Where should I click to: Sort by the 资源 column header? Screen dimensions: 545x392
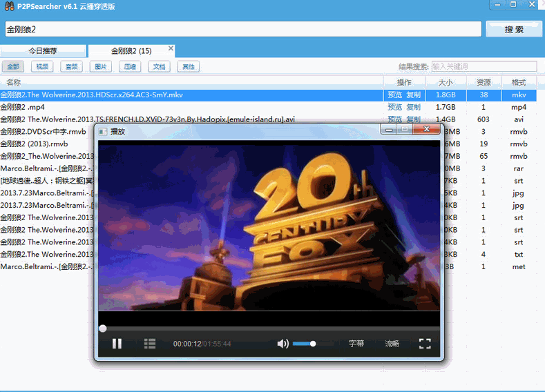click(484, 82)
